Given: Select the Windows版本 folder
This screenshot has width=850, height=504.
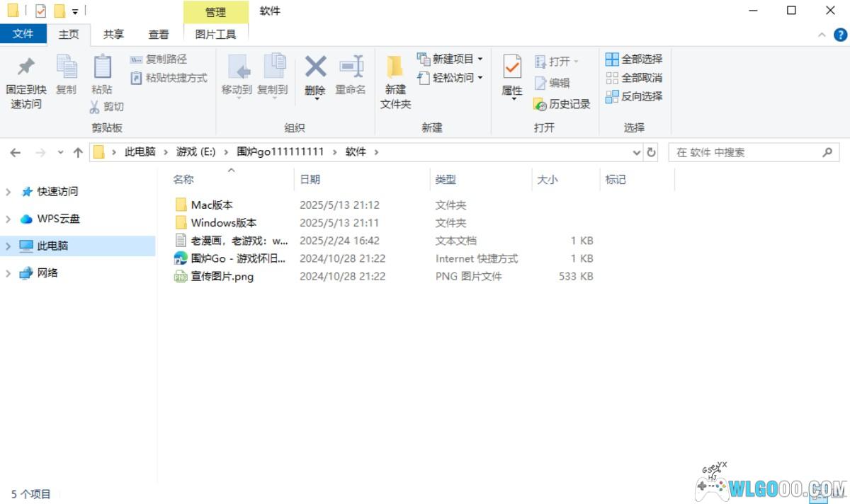Looking at the screenshot, I should (223, 223).
